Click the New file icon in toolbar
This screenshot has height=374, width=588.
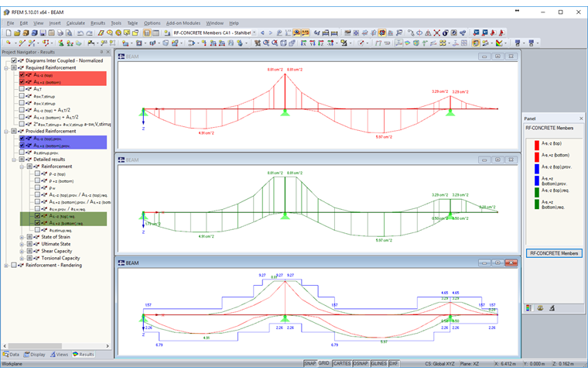pos(9,33)
